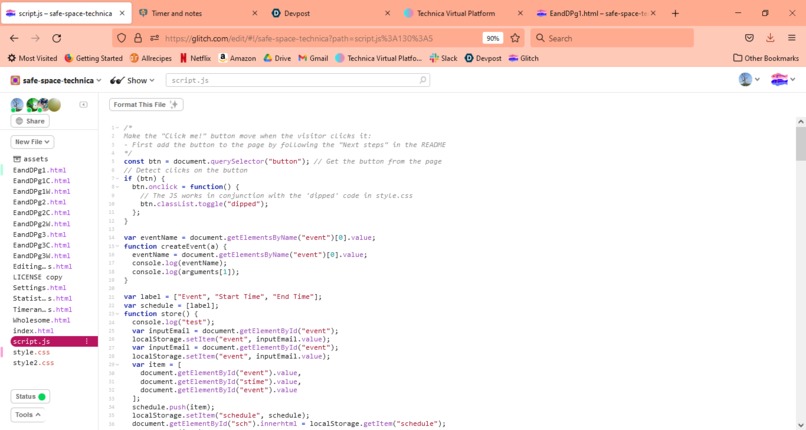Viewport: 806px width, 430px height.
Task: Click the shield tracking protection icon
Action: coord(121,38)
